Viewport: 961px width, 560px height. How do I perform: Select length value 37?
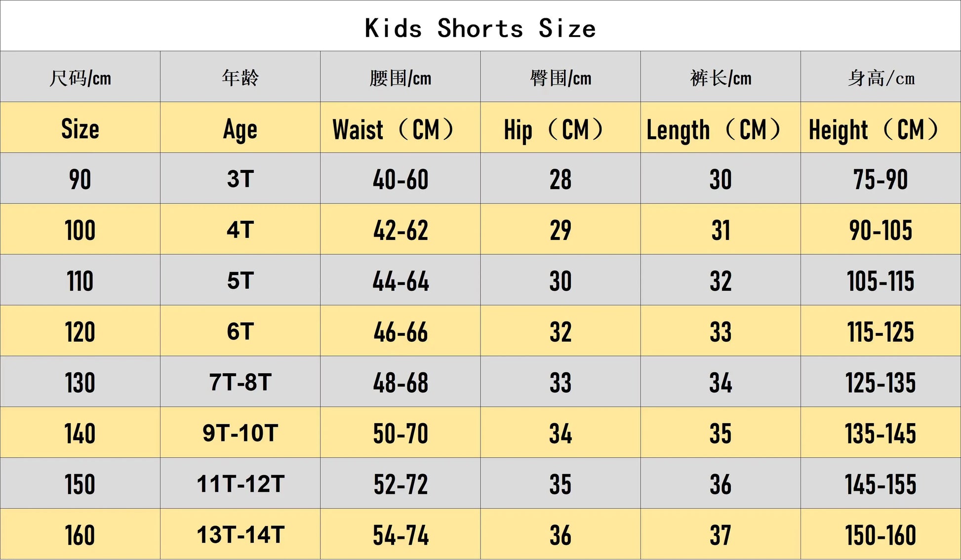tap(721, 534)
